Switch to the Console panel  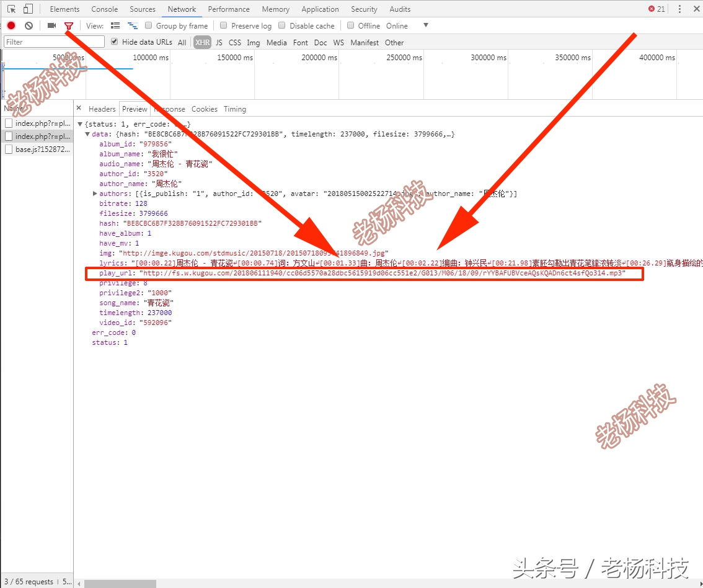point(104,9)
